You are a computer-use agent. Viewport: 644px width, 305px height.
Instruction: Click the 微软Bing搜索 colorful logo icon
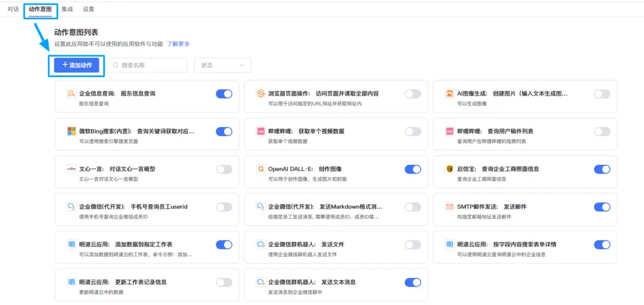coord(72,131)
